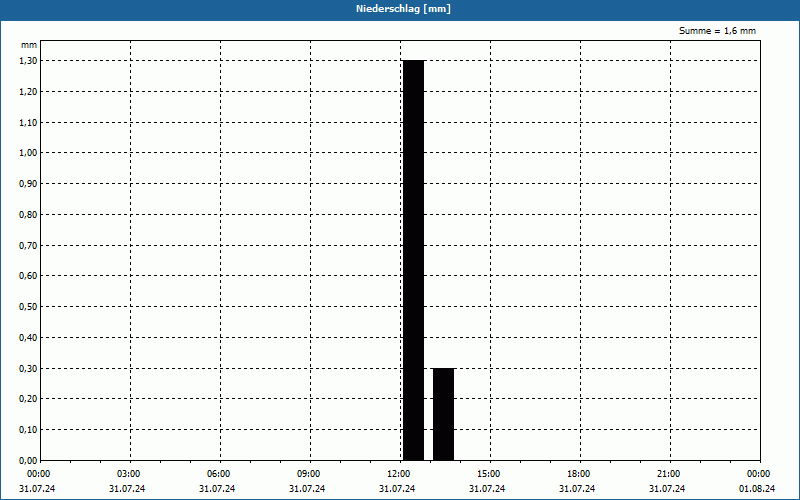
Task: Click the 21:00 time axis label
Action: tap(668, 474)
